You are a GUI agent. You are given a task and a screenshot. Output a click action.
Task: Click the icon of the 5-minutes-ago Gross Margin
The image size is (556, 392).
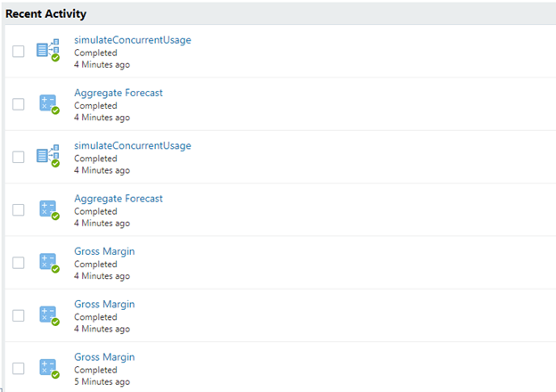[47, 368]
